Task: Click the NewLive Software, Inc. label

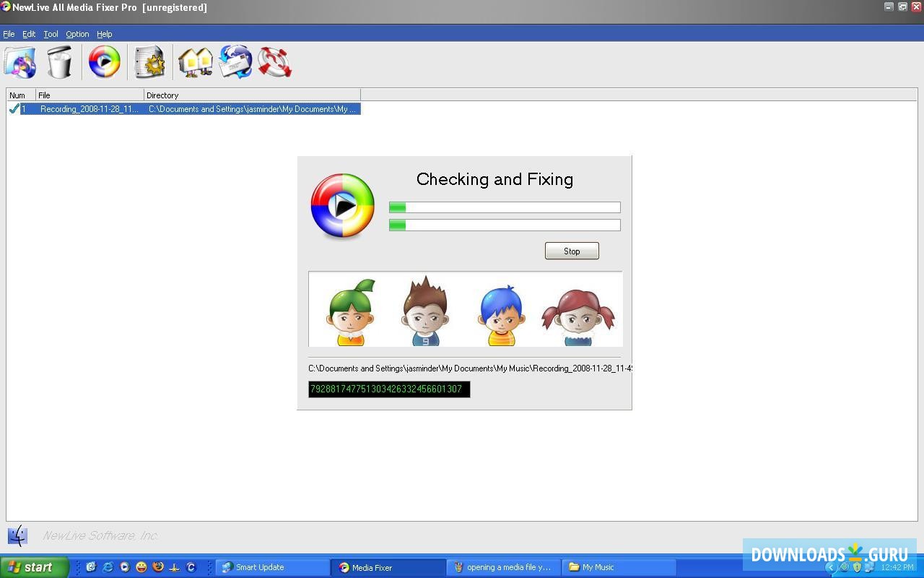Action: pyautogui.click(x=100, y=535)
